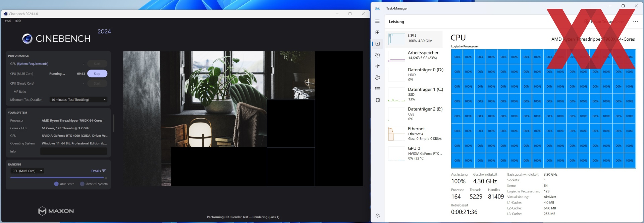Click the Info text field in Your System
The width and height of the screenshot is (644, 223).
coord(74,151)
